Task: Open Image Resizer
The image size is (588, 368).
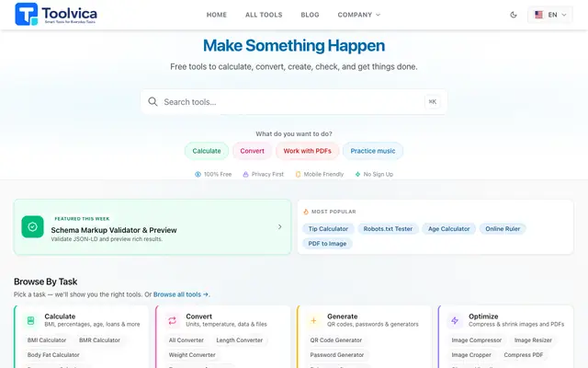Action: pos(533,340)
